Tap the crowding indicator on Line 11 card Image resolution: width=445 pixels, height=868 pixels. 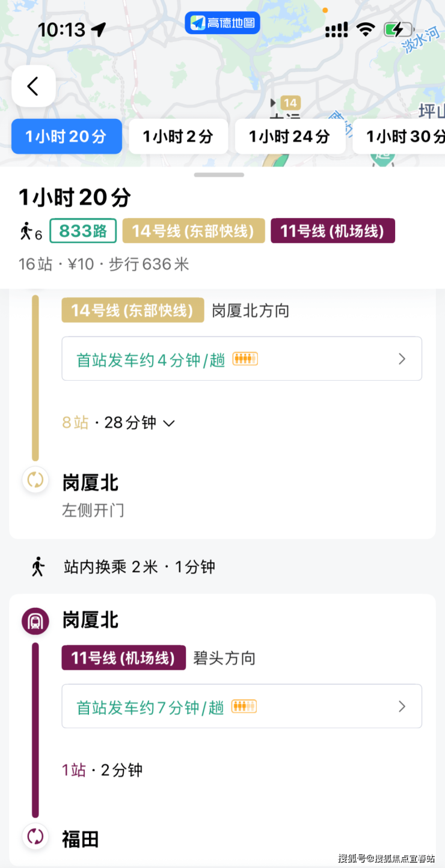[x=244, y=706]
